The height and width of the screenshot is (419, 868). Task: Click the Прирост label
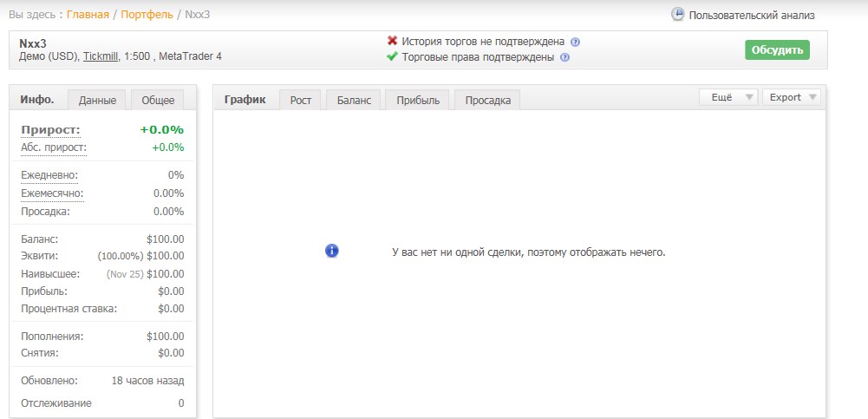51,130
